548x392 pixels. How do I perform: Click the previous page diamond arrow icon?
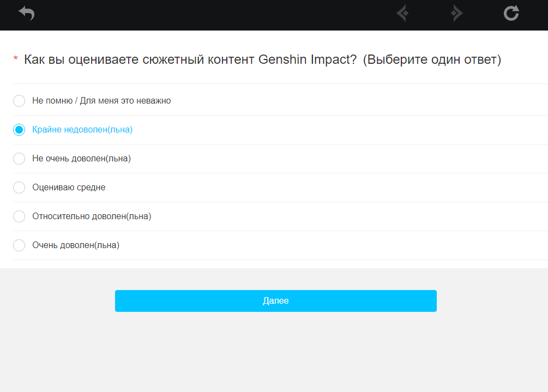pos(402,13)
